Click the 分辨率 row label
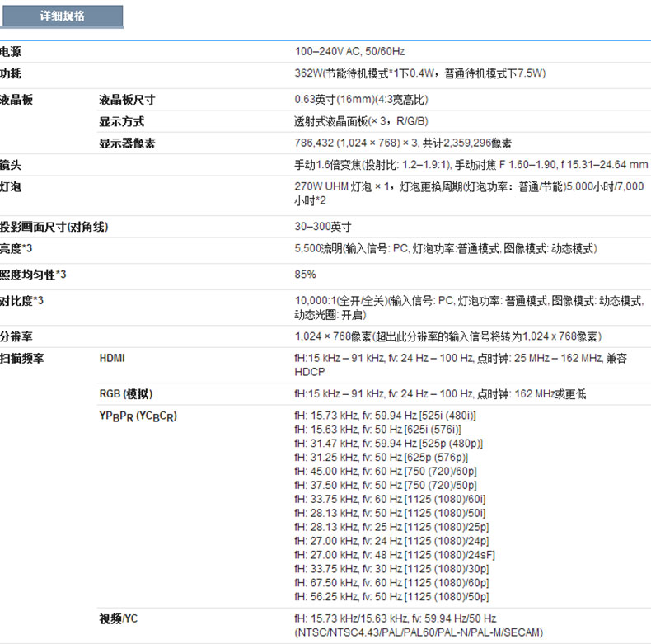Image resolution: width=651 pixels, height=644 pixels. 16,336
